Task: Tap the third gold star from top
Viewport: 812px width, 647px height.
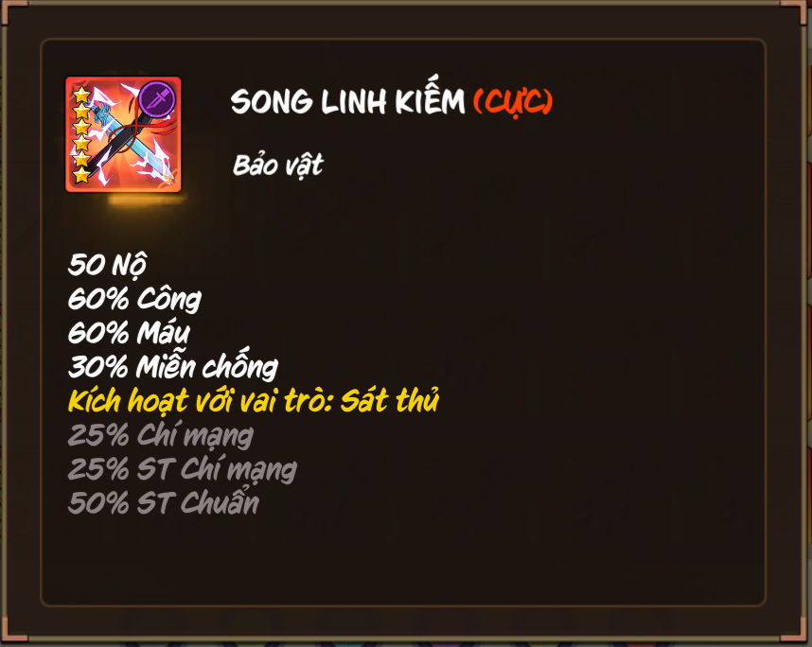Action: (81, 127)
